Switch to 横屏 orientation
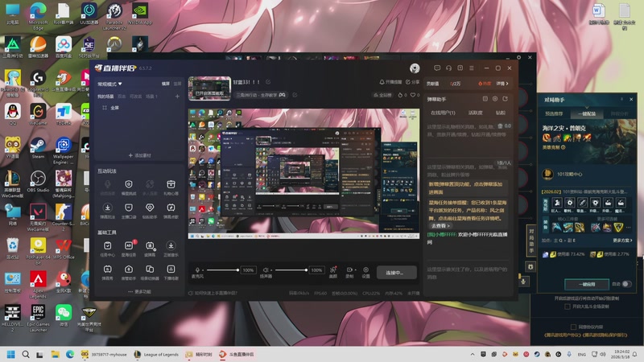644x362 pixels. 166,84
